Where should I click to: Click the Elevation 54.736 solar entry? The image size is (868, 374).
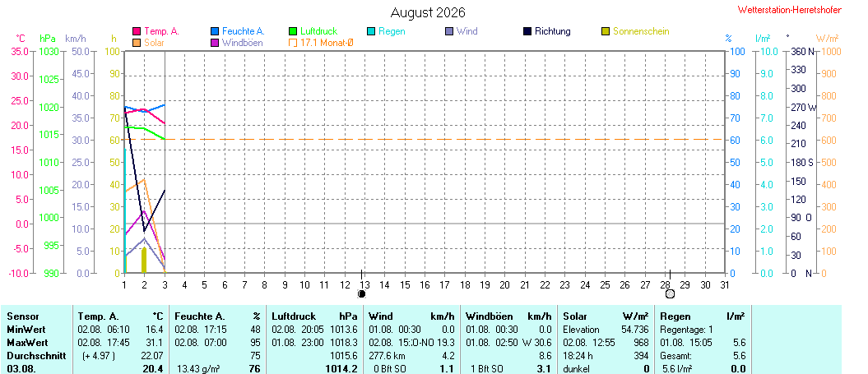click(x=606, y=329)
